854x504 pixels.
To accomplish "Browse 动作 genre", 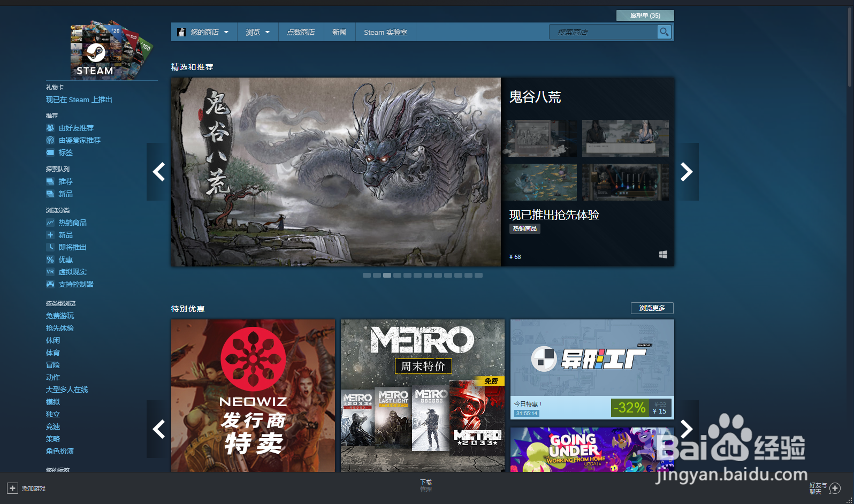I will point(53,377).
